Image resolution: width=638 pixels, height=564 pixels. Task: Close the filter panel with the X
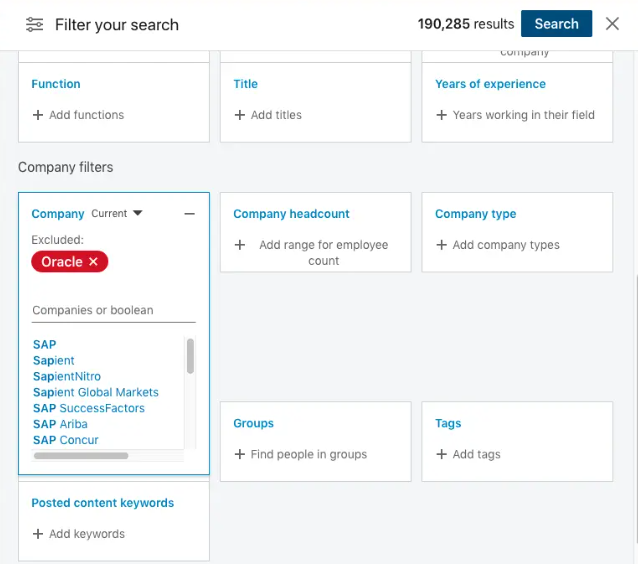click(612, 24)
